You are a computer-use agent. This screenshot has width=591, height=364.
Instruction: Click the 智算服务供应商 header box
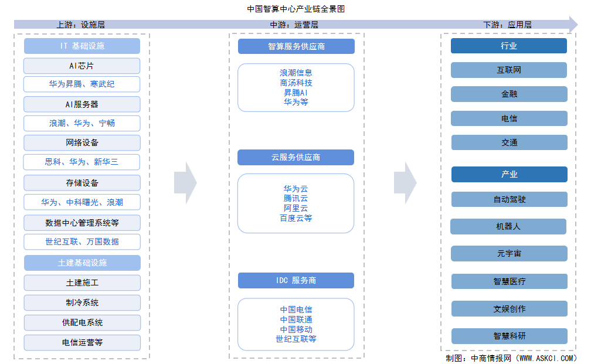click(x=296, y=46)
